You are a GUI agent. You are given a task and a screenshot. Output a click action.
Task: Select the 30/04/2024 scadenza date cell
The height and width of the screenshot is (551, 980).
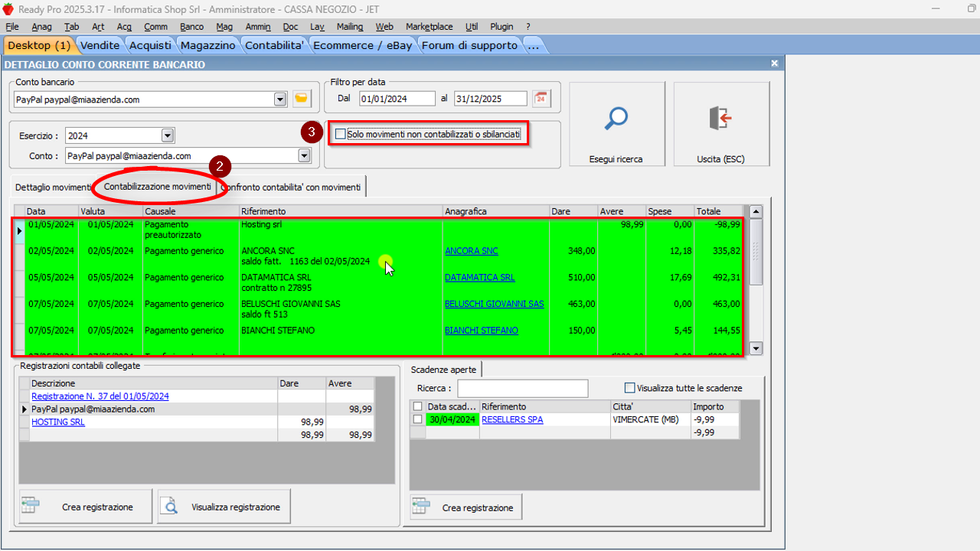[452, 419]
